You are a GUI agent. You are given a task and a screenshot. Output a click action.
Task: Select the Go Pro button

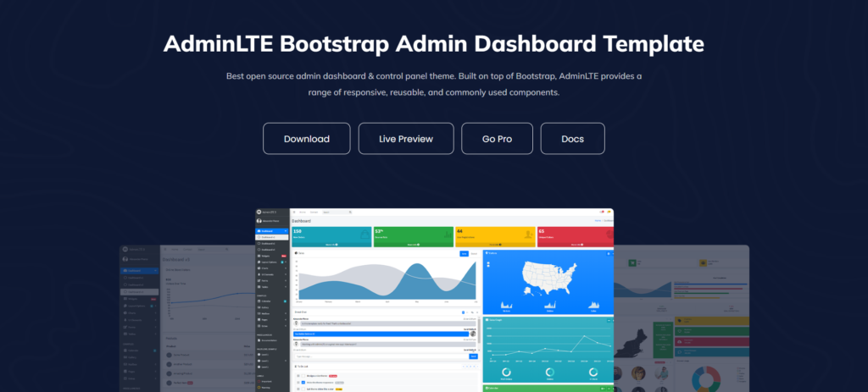click(x=497, y=139)
